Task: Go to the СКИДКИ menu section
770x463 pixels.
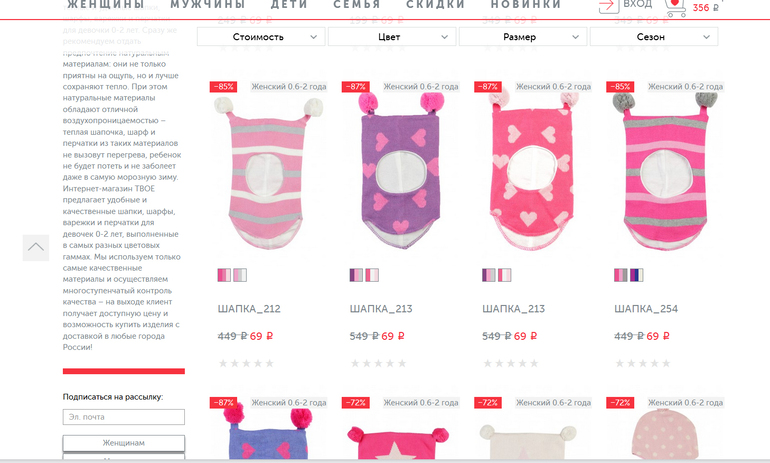Action: click(x=436, y=5)
